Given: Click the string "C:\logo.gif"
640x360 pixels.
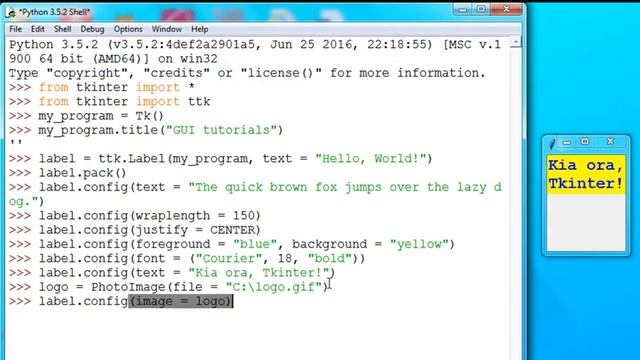Looking at the screenshot, I should (x=273, y=287).
